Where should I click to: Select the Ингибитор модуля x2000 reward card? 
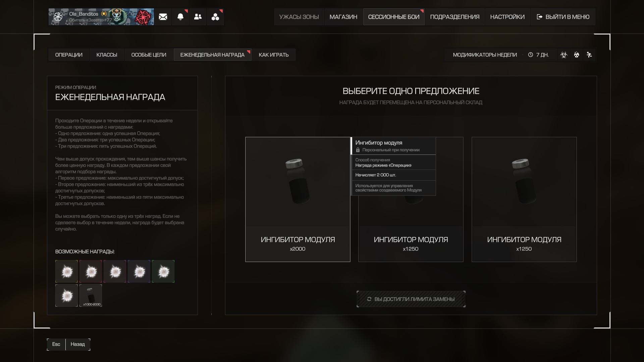(x=298, y=199)
